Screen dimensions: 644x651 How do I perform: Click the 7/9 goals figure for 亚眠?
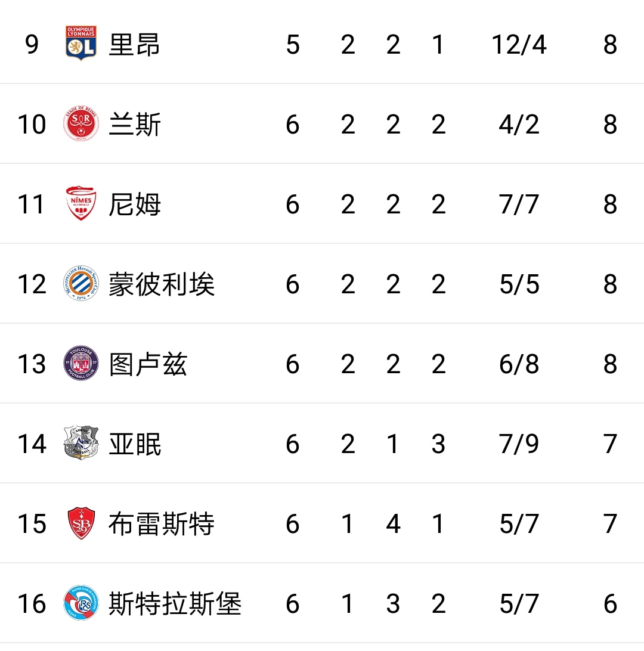[519, 444]
